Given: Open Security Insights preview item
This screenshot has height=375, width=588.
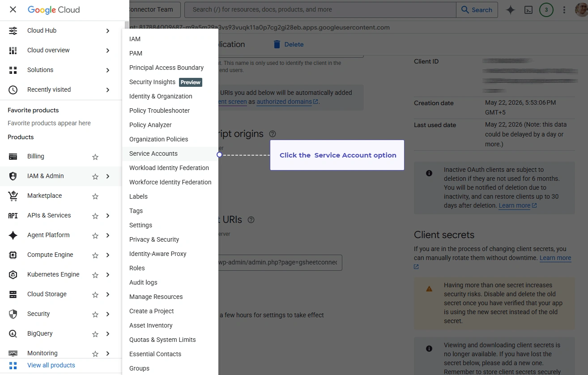Looking at the screenshot, I should click(170, 82).
